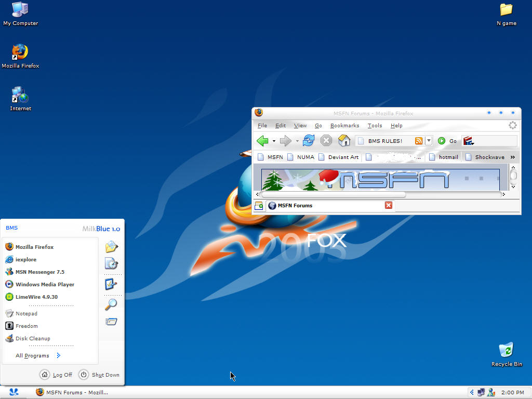Click the Shut Down button
The width and height of the screenshot is (532, 399).
pos(99,375)
